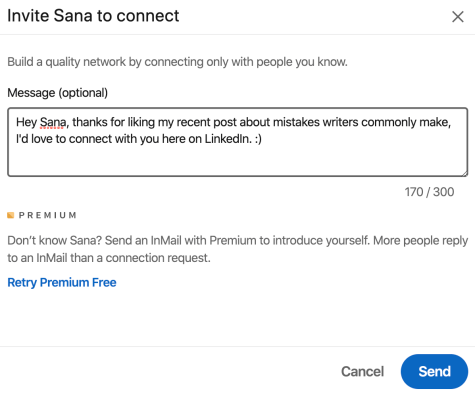The image size is (475, 393).
Task: Click the message box resize handle
Action: (464, 173)
